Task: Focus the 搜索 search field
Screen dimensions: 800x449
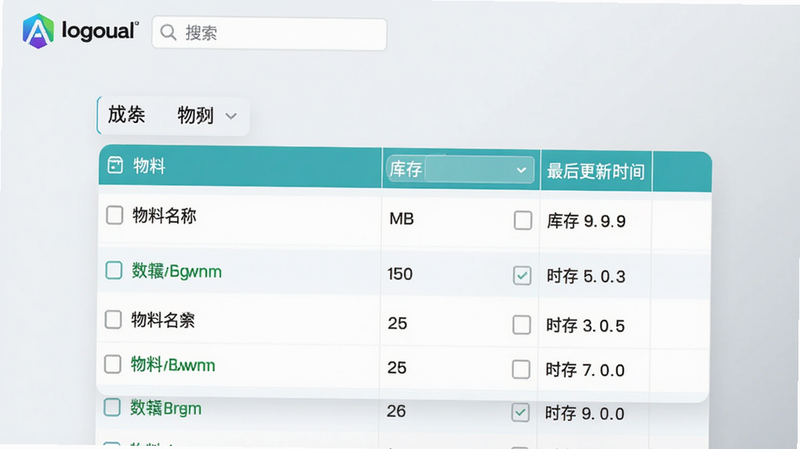Action: (x=269, y=34)
